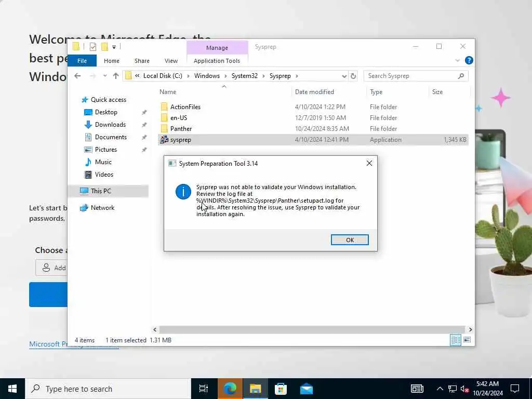Select the sysprep application file
532x399 pixels.
pos(313,140)
